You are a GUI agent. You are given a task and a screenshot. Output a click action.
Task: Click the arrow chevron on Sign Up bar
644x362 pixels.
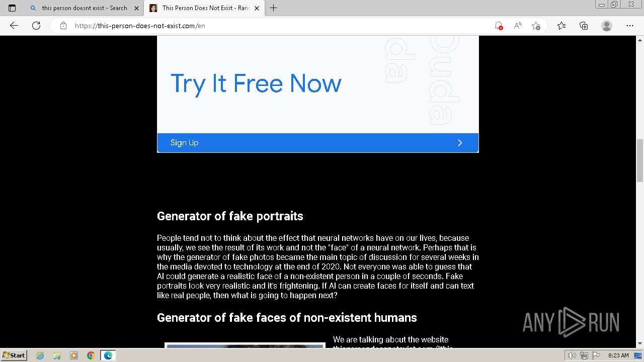[x=460, y=143]
